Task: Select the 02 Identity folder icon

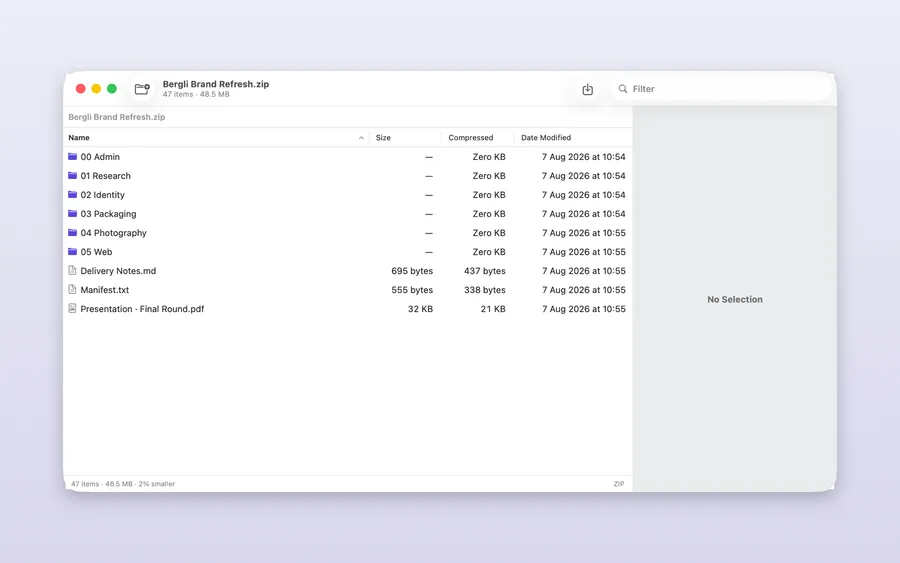Action: coord(72,195)
